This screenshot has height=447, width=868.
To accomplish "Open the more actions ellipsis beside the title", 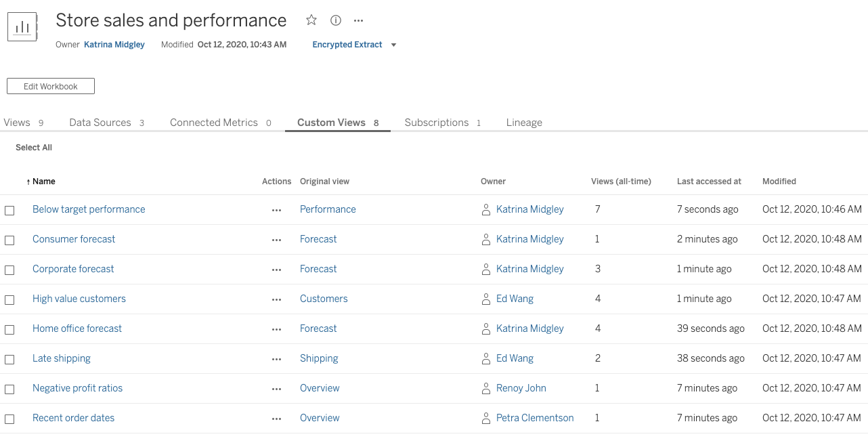I will pyautogui.click(x=359, y=21).
